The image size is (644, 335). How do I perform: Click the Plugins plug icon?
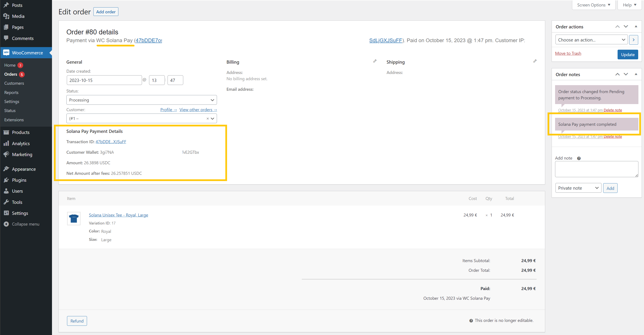coord(6,180)
